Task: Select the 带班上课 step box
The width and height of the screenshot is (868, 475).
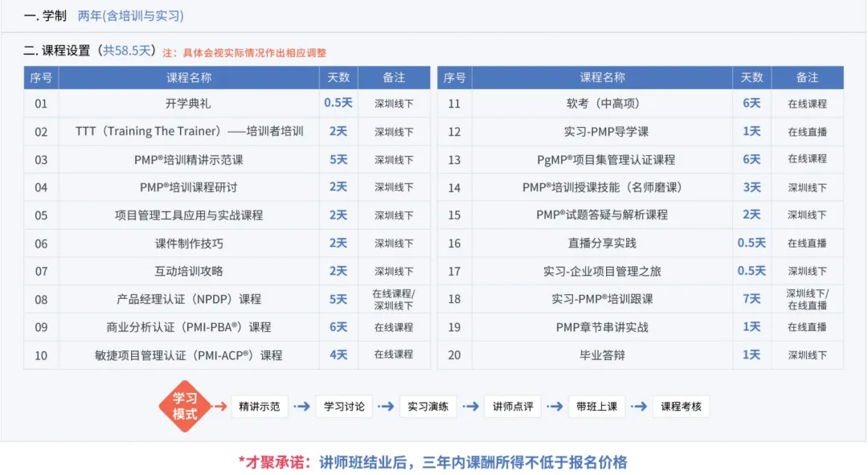Action: click(596, 407)
